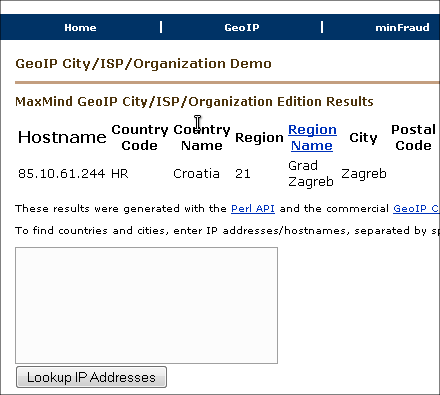The height and width of the screenshot is (395, 440).
Task: Open the Perl API link
Action: click(253, 209)
